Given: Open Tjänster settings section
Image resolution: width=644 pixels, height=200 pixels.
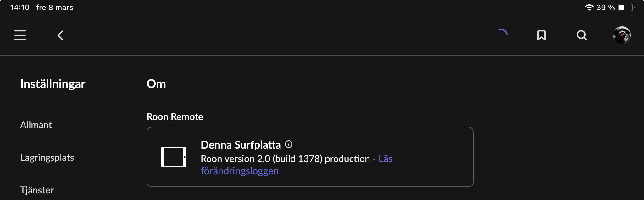Looking at the screenshot, I should pos(37,190).
